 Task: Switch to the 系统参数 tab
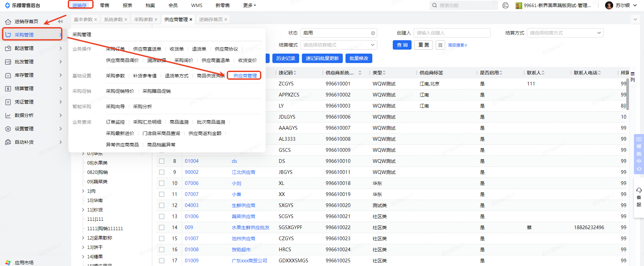(113, 19)
